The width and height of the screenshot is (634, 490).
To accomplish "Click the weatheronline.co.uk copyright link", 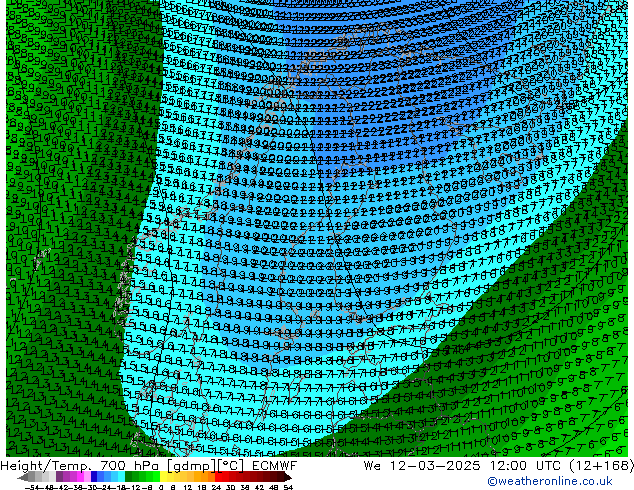I will coord(550,481).
